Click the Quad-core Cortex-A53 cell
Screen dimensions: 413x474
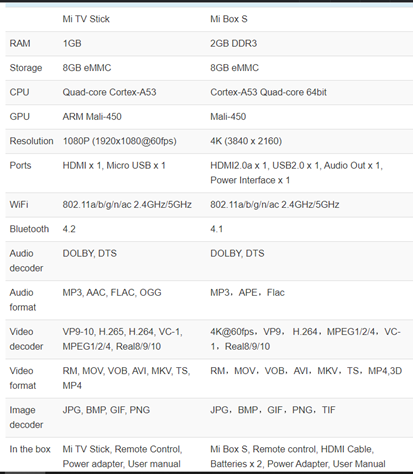109,92
